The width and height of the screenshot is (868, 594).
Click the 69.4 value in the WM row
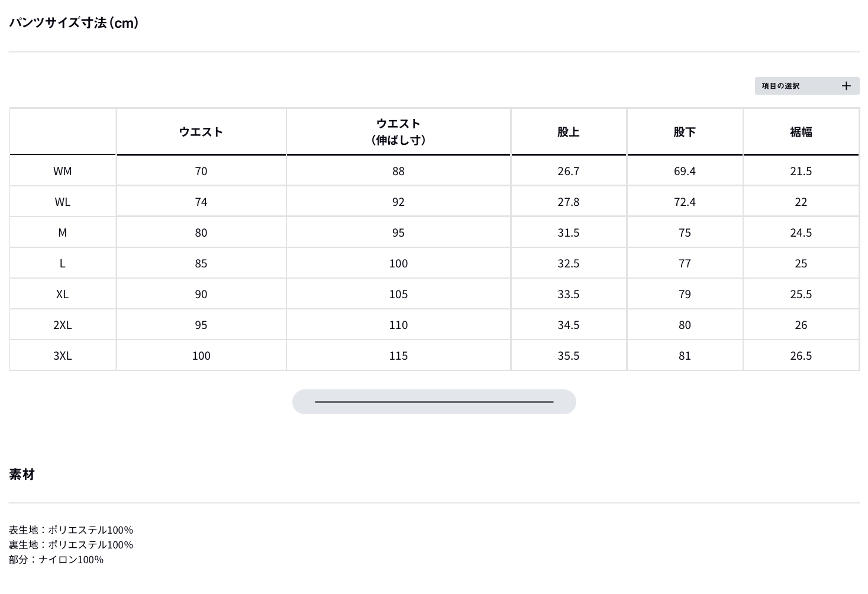click(x=685, y=171)
